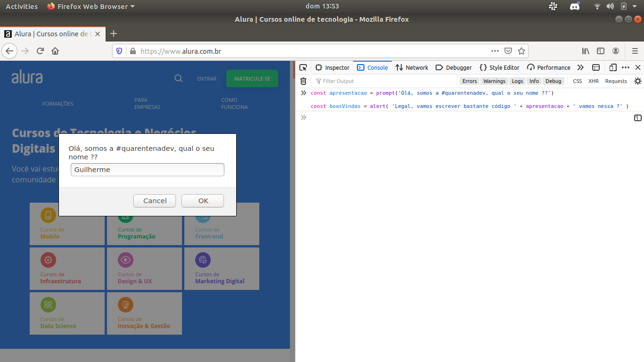Viewport: 644px width, 362px height.
Task: Click the Filter Output field
Action: 384,81
